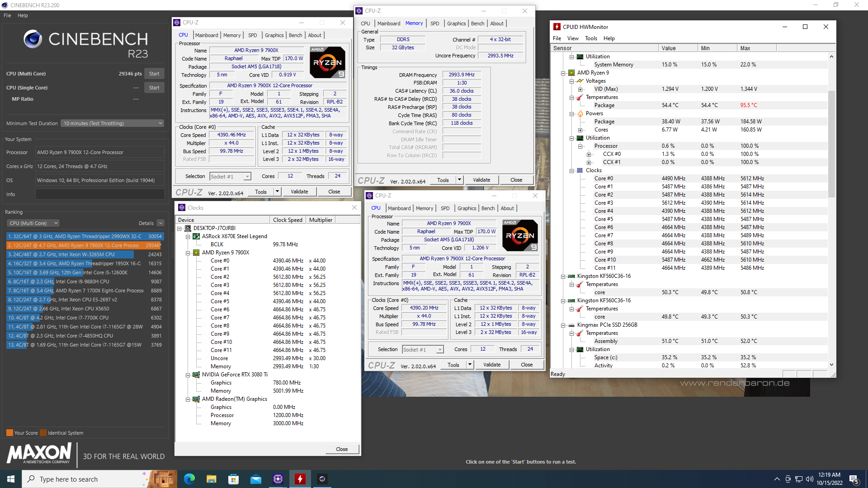Screen dimensions: 868x488
Task: Click the Windows taskbar search box
Action: coord(86,479)
